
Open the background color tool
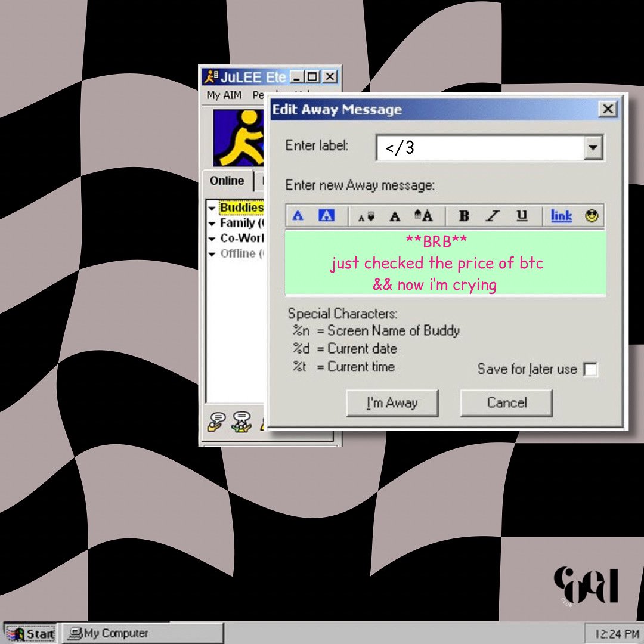(326, 216)
